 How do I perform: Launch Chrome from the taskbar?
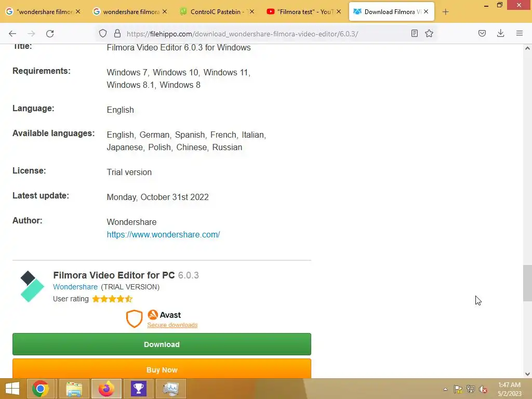pos(41,389)
